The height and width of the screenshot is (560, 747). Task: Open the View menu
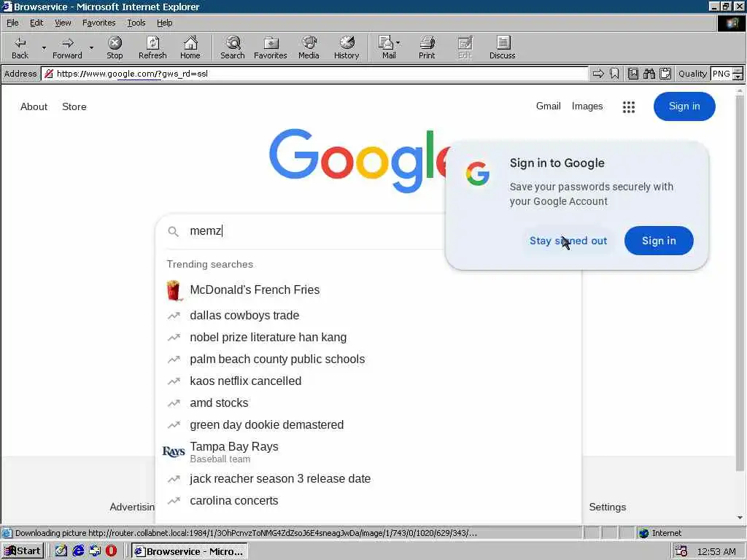tap(63, 23)
